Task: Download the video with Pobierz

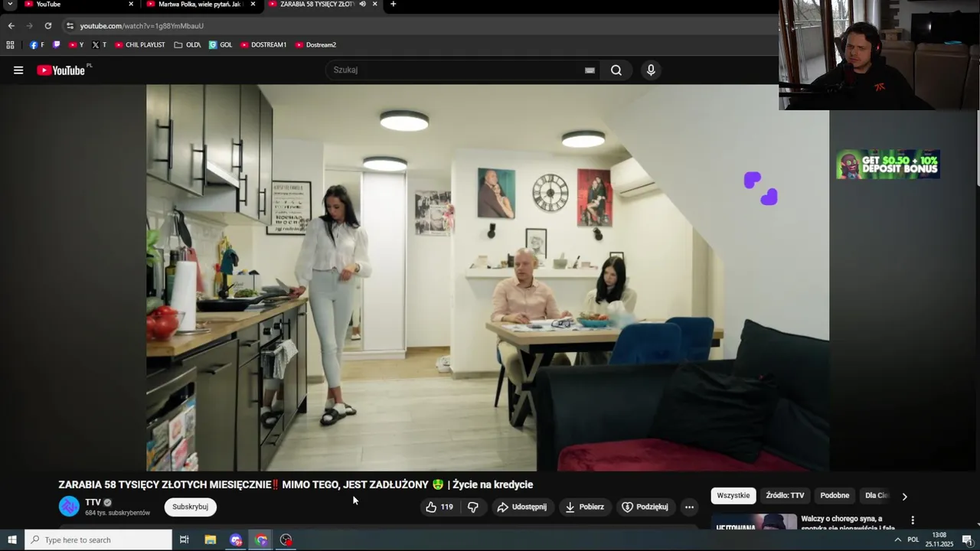Action: pos(584,507)
